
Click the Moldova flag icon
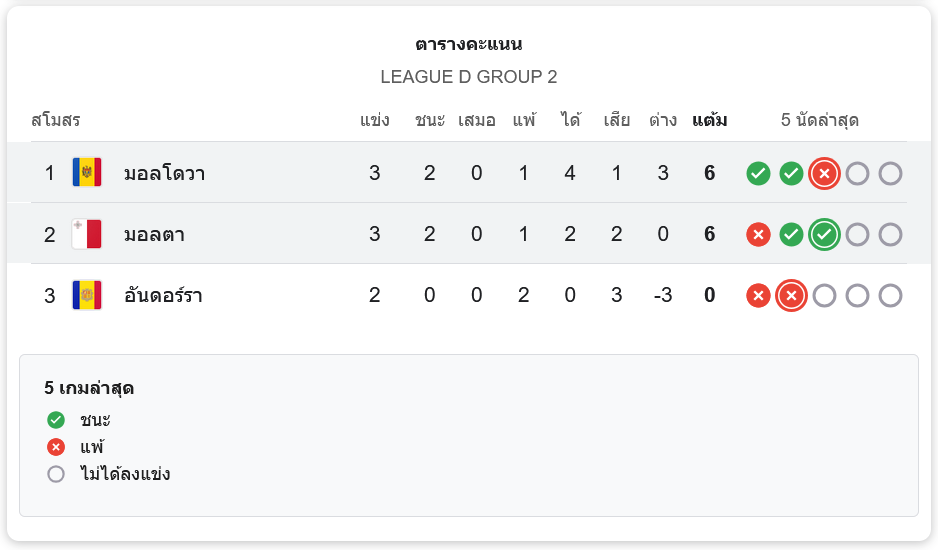pos(87,173)
